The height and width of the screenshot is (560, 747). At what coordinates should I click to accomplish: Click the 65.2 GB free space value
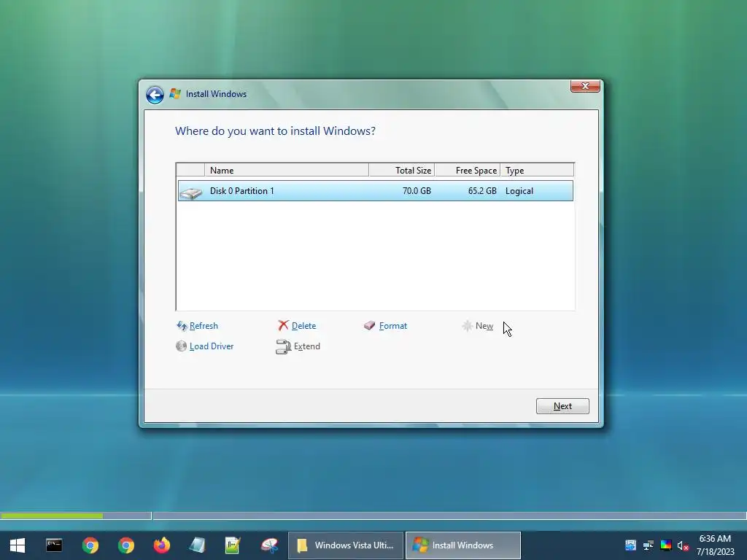(482, 191)
